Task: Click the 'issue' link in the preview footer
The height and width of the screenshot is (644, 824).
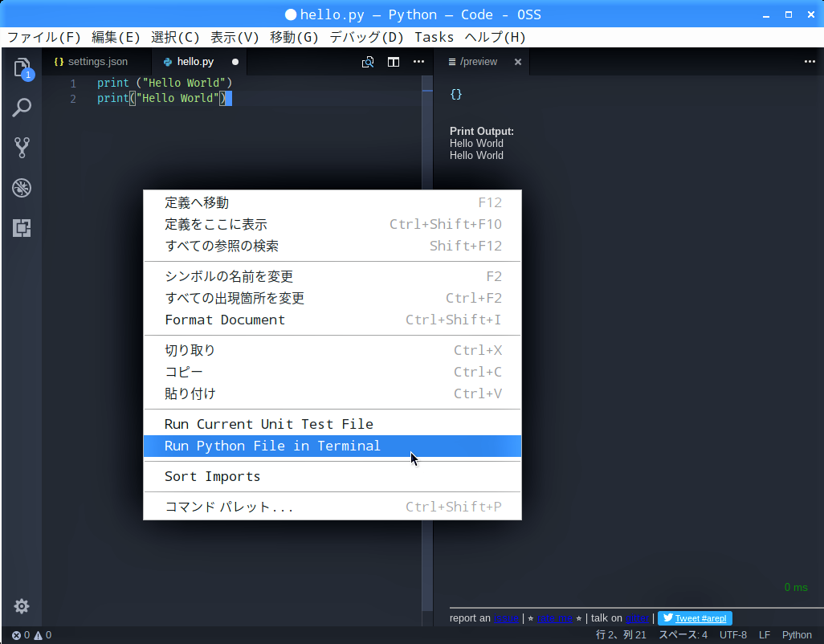Action: tap(506, 618)
